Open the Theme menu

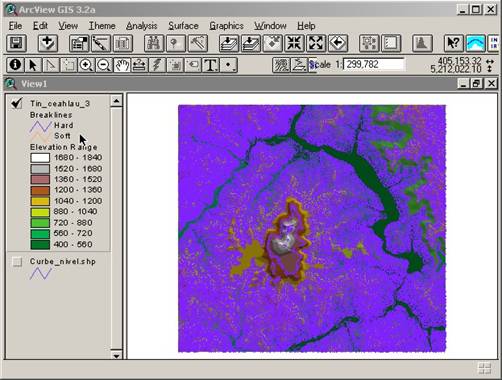(x=102, y=26)
